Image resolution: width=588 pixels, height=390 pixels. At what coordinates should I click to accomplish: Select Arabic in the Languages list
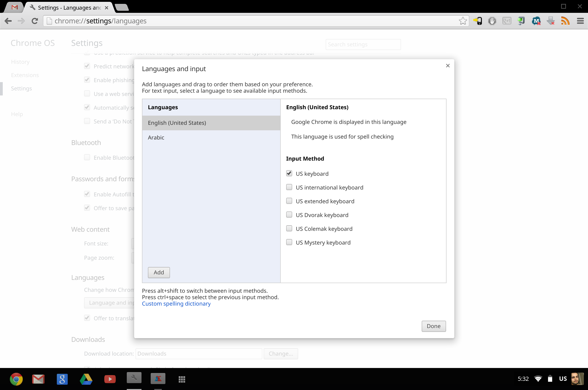(x=211, y=138)
